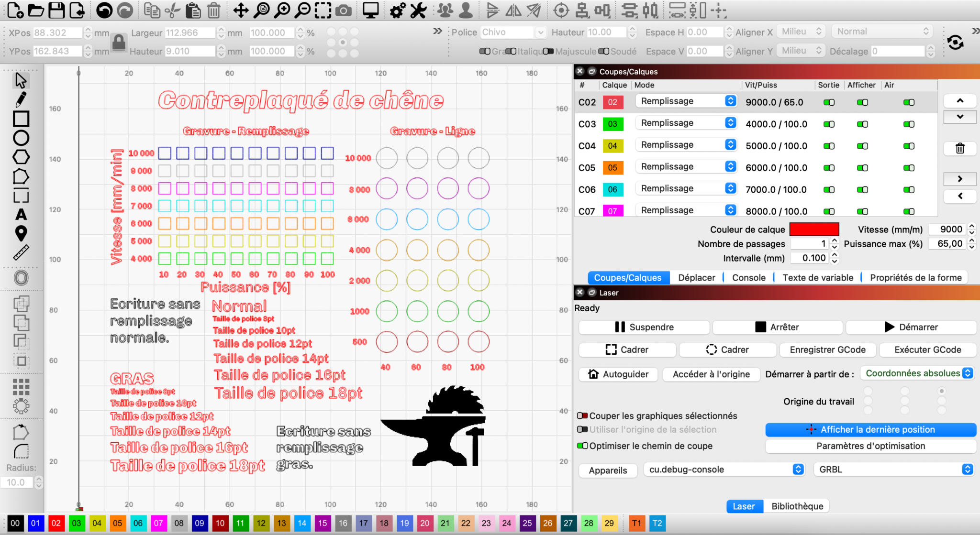
Task: Click the Vitesse (mm/m) input field
Action: click(x=947, y=229)
